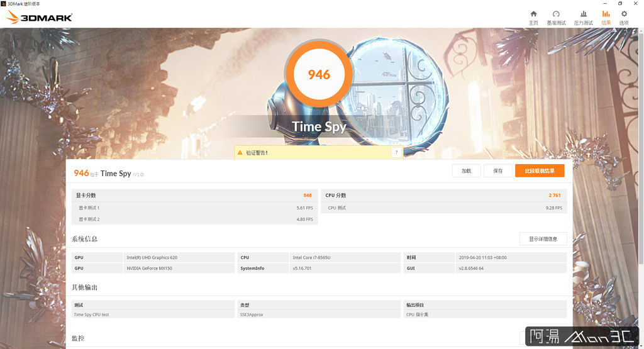Screen dimensions: 644x349
Task: Click Intel(R) UHD Graphics 620 text
Action: coord(152,257)
